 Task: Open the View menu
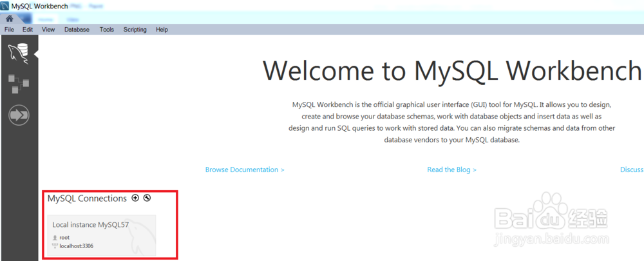click(x=48, y=30)
